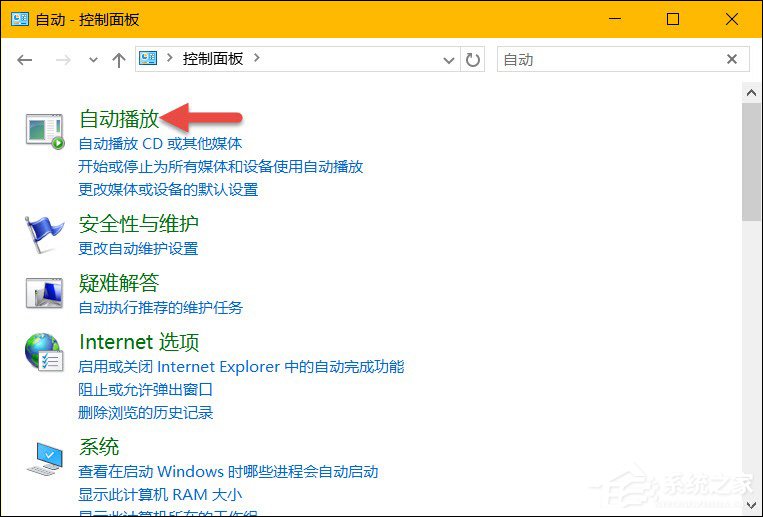Screen dimensions: 763x517
Task: Minimize the 自动 - 控制面板 window
Action: click(615, 19)
